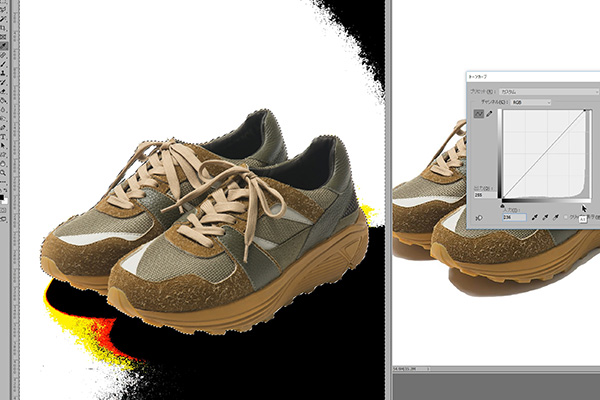Select the Healing Brush tool
This screenshot has width=600, height=400.
tap(3, 55)
